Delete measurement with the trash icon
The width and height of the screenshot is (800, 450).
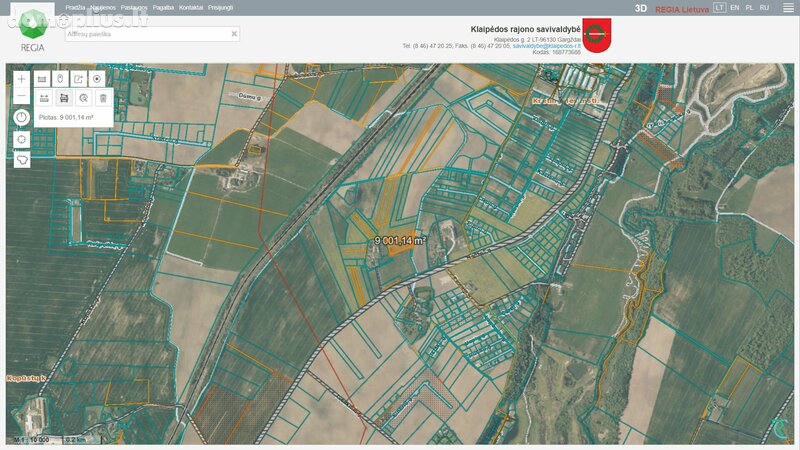103,98
